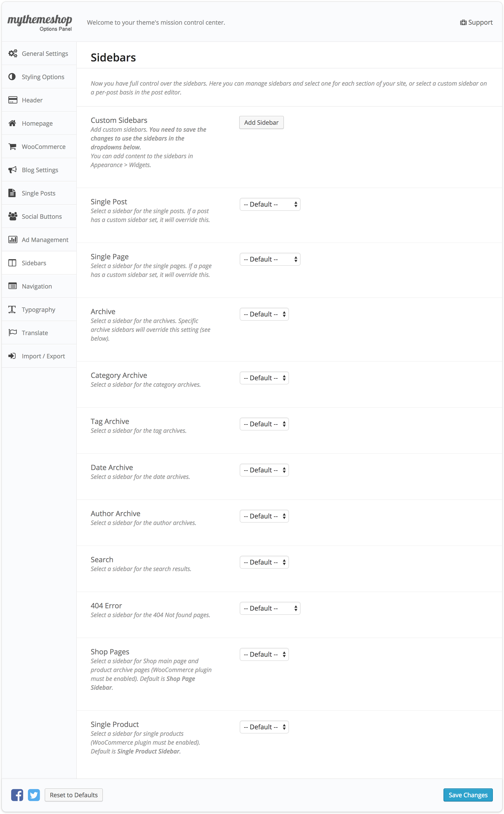Click the Support briefcase icon
Viewport: 504px width, 814px height.
point(463,22)
